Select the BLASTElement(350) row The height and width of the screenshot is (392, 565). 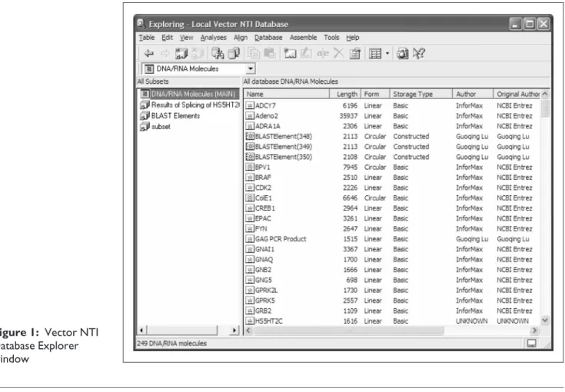point(392,157)
